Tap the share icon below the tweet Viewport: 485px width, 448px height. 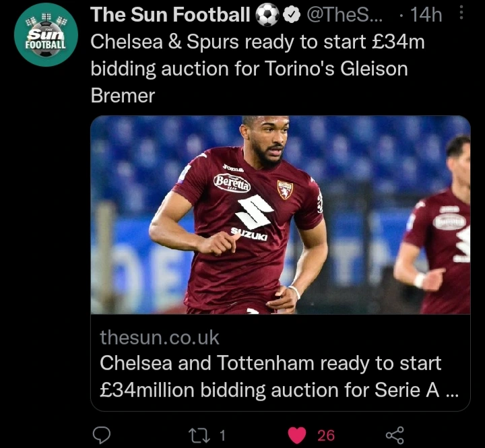point(394,435)
